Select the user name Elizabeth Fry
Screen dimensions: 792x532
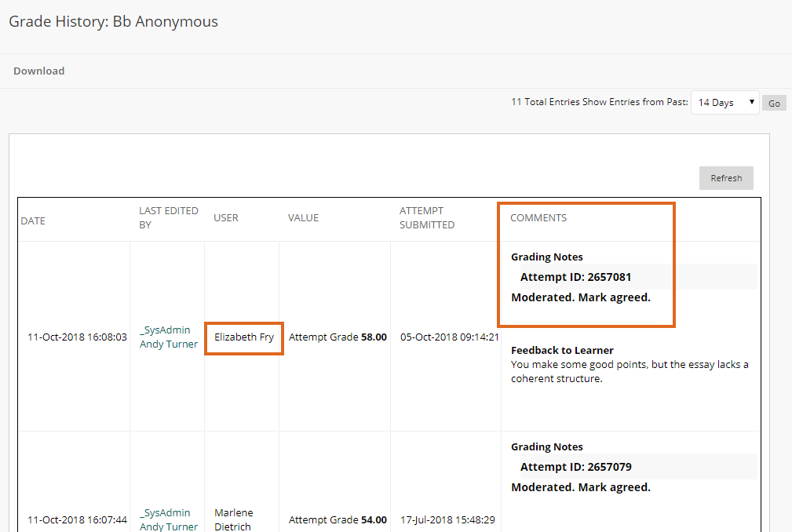(x=244, y=337)
